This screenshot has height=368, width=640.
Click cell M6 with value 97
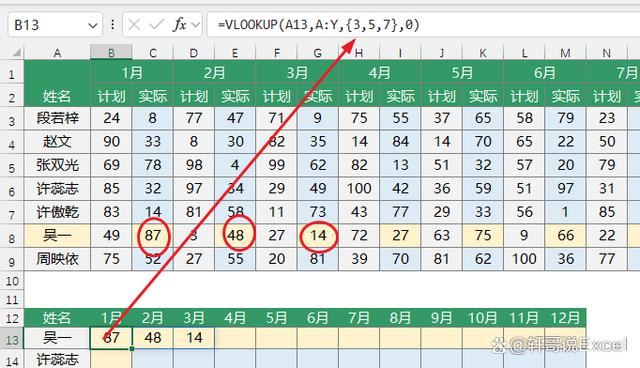tap(565, 188)
